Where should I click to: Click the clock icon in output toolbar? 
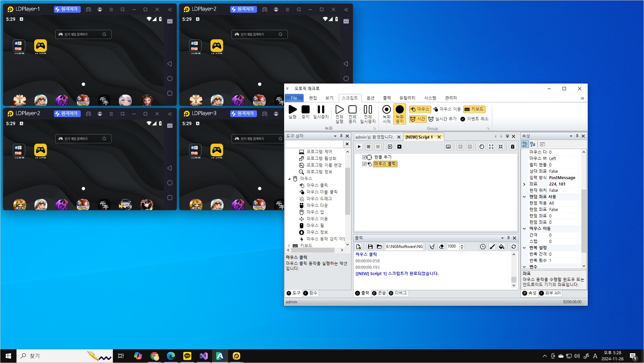482,247
